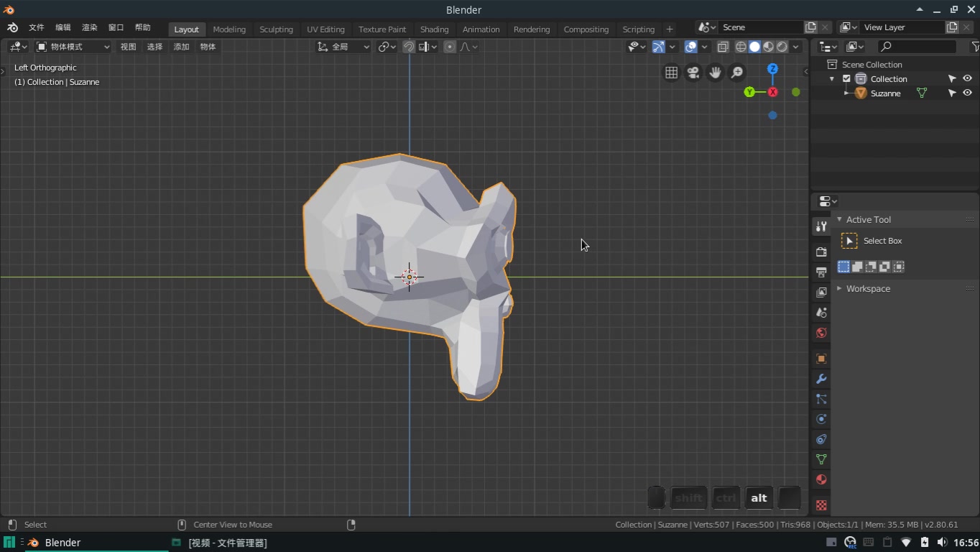Switch to the Modeling workspace tab
Image resolution: width=980 pixels, height=552 pixels.
tap(229, 29)
